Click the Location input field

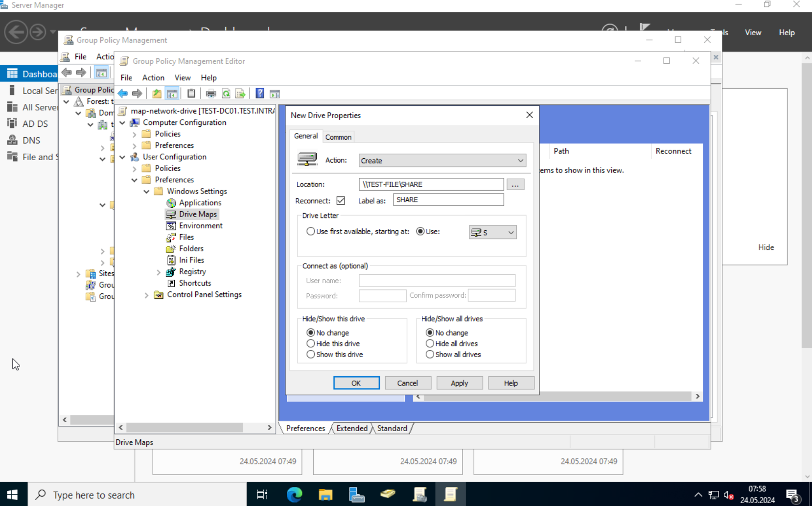click(431, 184)
